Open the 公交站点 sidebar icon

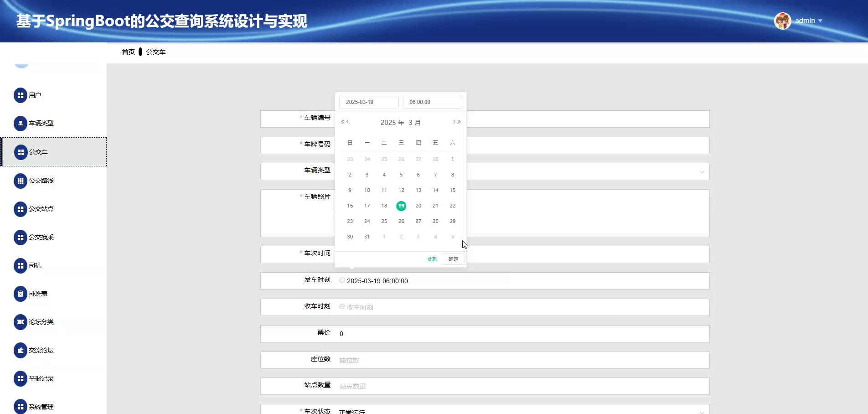click(21, 209)
